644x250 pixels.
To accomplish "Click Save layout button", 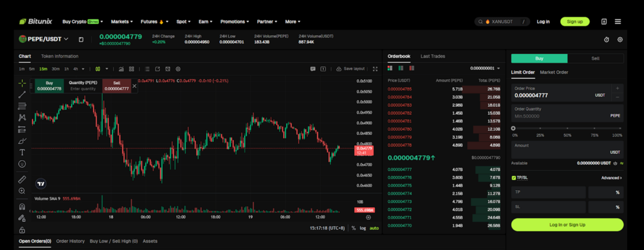I will (x=351, y=69).
